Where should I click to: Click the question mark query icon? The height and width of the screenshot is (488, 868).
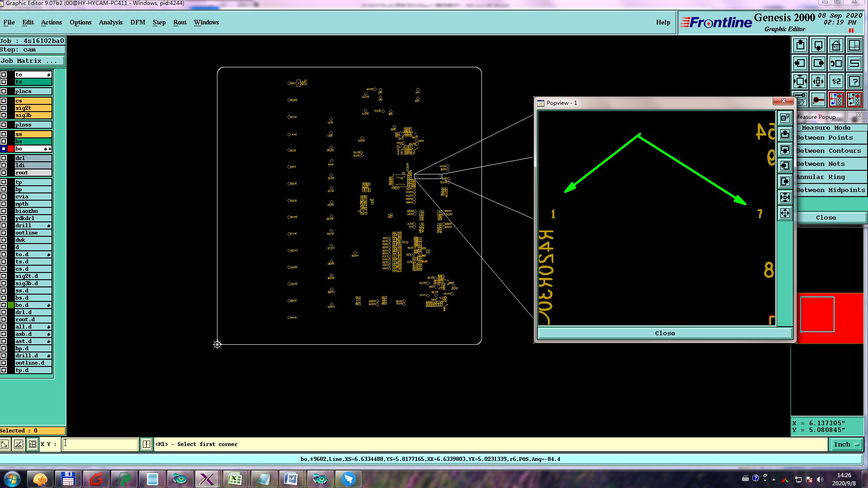click(x=854, y=82)
